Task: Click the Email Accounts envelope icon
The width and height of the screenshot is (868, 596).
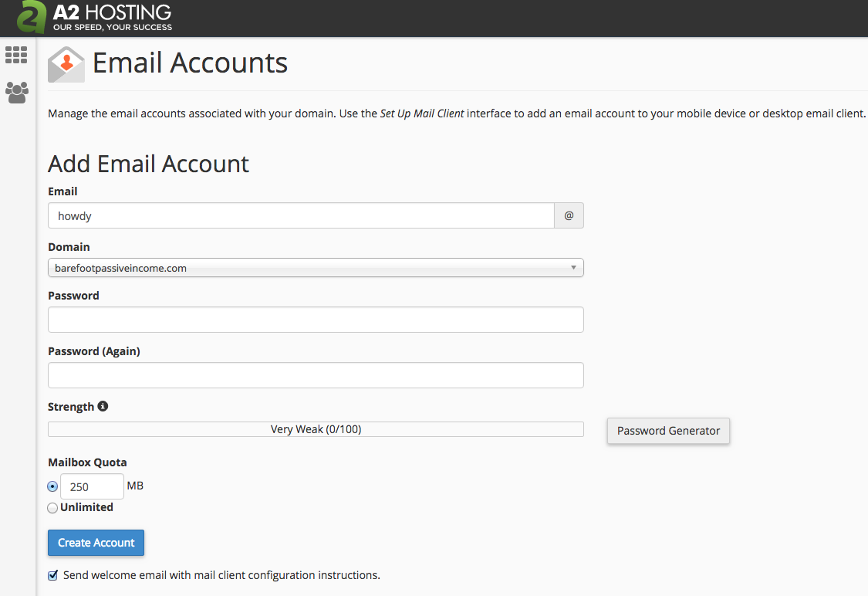Action: point(66,64)
